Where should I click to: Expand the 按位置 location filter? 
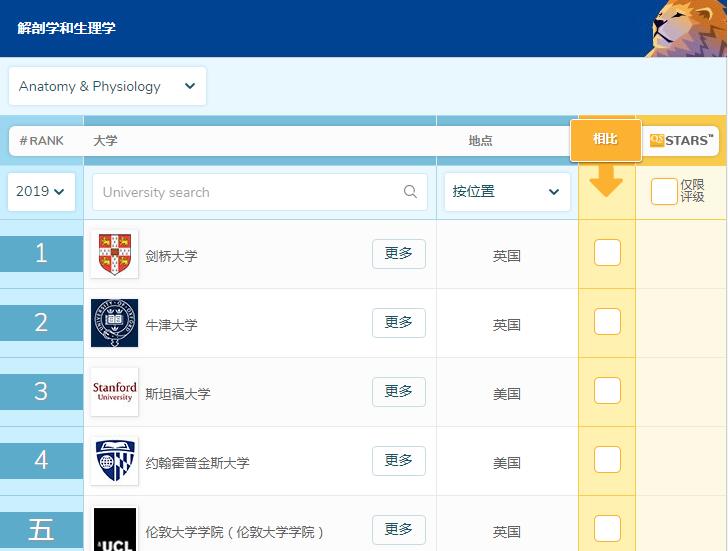point(507,192)
